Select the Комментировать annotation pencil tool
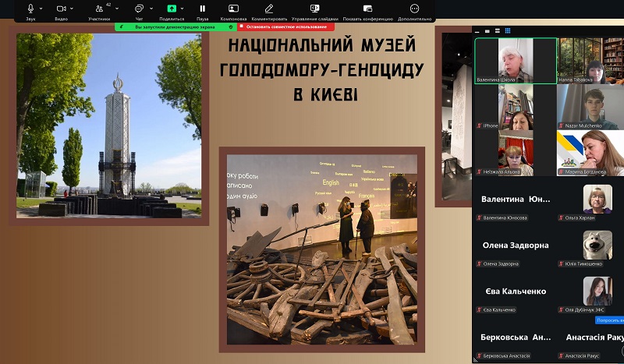624x364 pixels. (269, 9)
